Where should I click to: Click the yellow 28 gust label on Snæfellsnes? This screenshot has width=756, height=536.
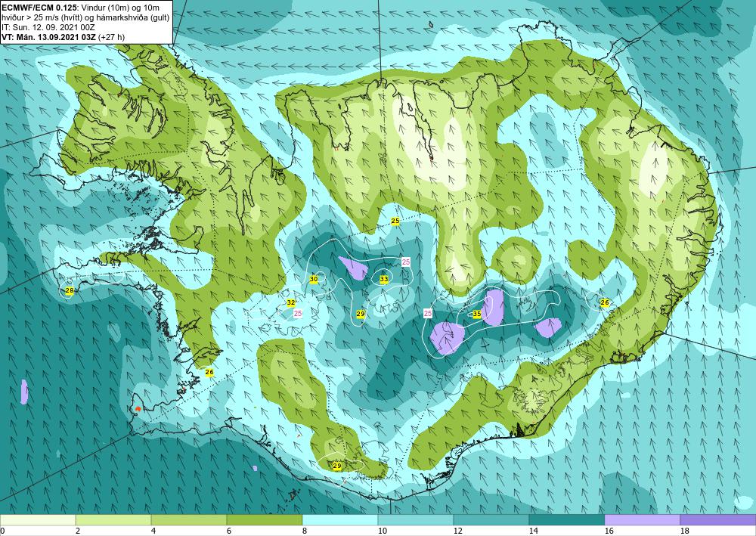pos(70,290)
